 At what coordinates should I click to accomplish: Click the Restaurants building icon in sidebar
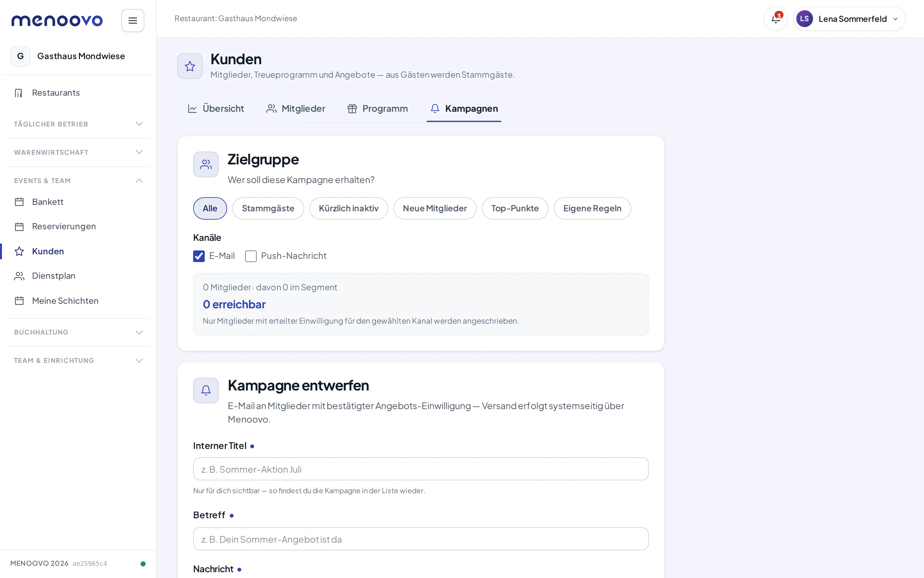pos(19,93)
